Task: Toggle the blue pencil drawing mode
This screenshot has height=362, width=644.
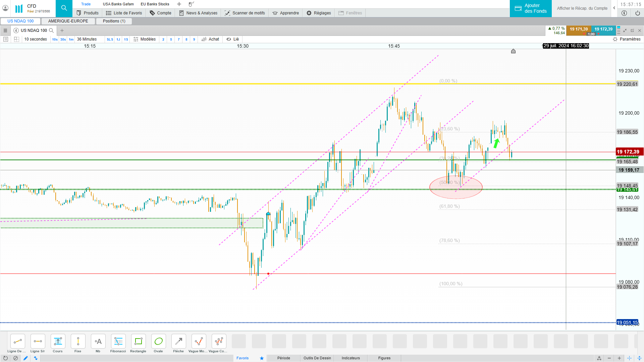Action: (x=26, y=358)
